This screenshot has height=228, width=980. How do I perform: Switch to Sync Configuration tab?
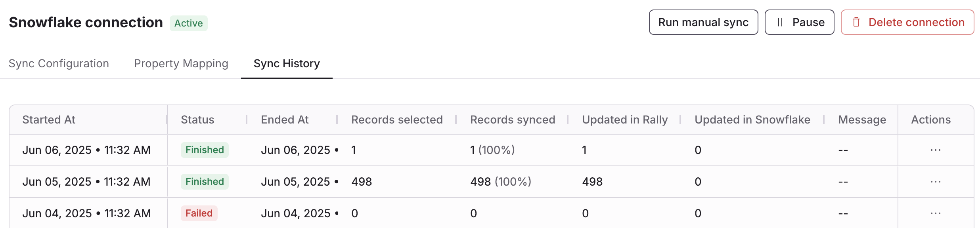click(x=59, y=63)
